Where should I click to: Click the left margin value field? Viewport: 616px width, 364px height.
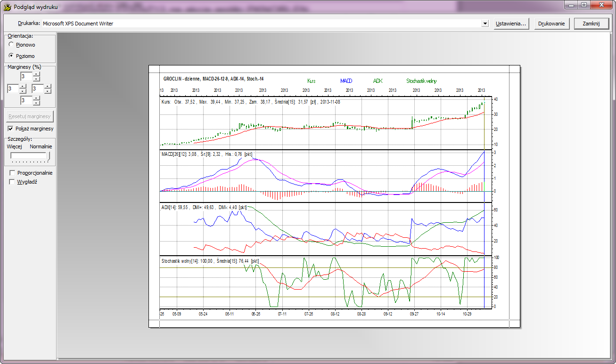(13, 89)
